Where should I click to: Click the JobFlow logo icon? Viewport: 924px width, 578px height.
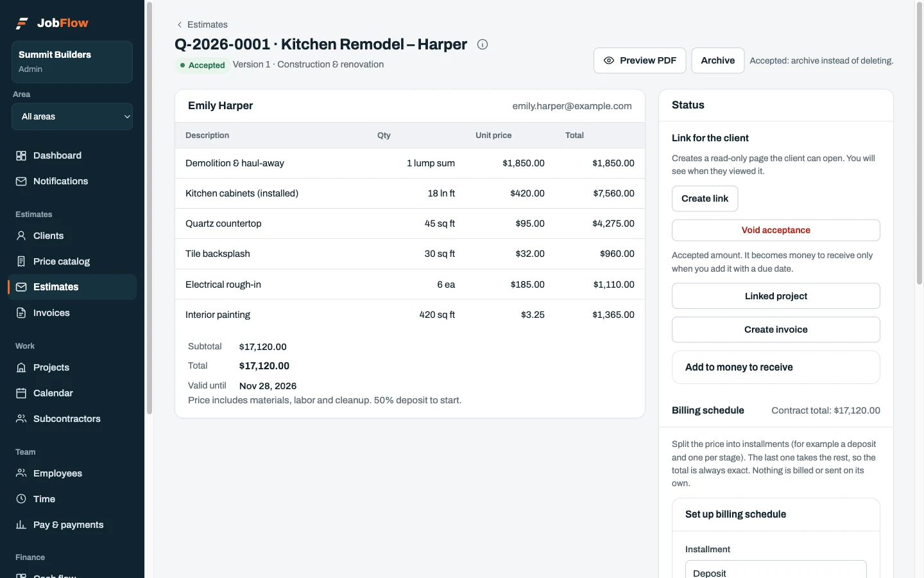[x=22, y=23]
